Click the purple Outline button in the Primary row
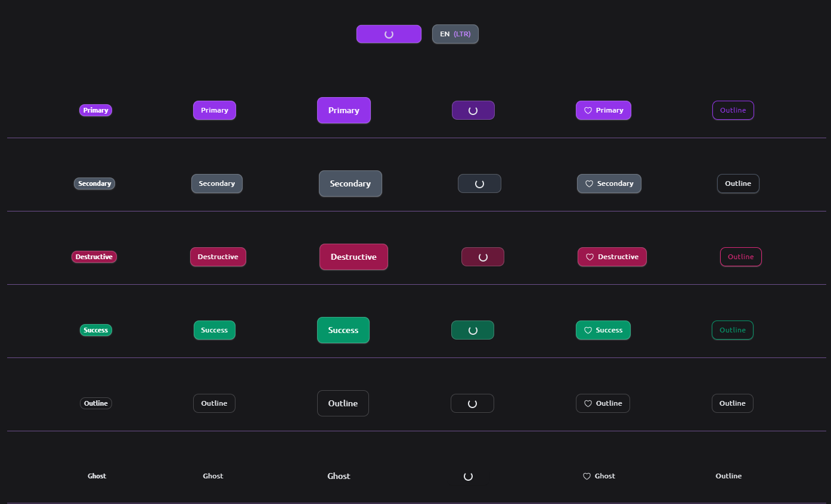 pyautogui.click(x=733, y=110)
